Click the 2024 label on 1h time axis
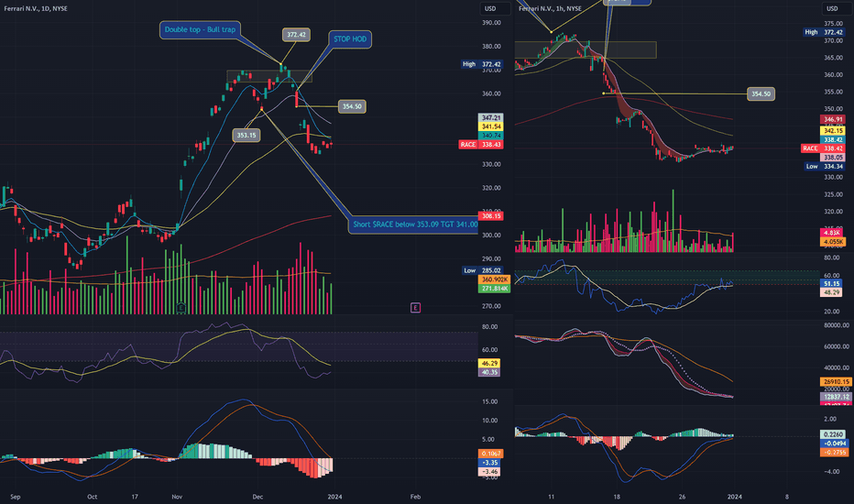Screen dimensions: 854x504 click(x=734, y=497)
